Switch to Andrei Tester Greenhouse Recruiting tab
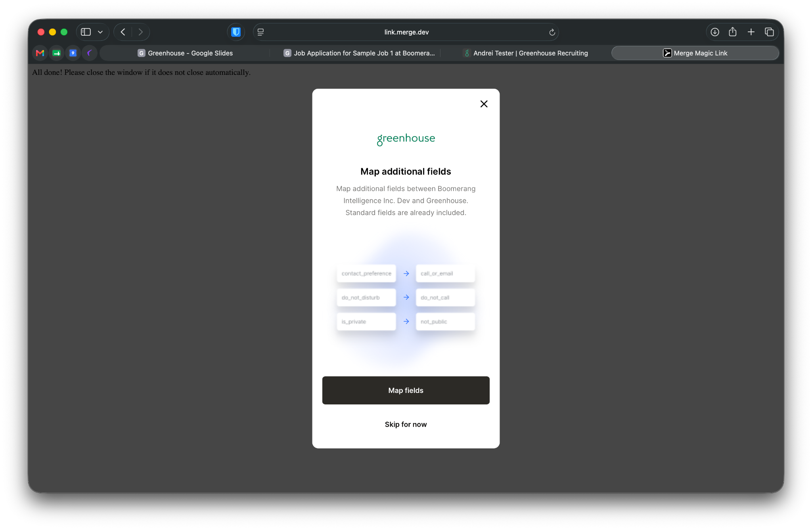The width and height of the screenshot is (812, 530). (x=526, y=53)
